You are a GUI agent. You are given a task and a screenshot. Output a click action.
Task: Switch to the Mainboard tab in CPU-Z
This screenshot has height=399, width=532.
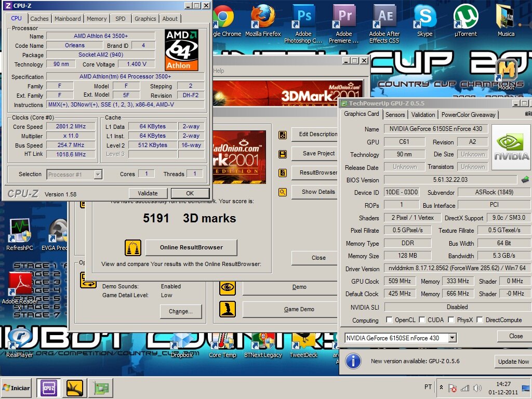[x=68, y=19]
